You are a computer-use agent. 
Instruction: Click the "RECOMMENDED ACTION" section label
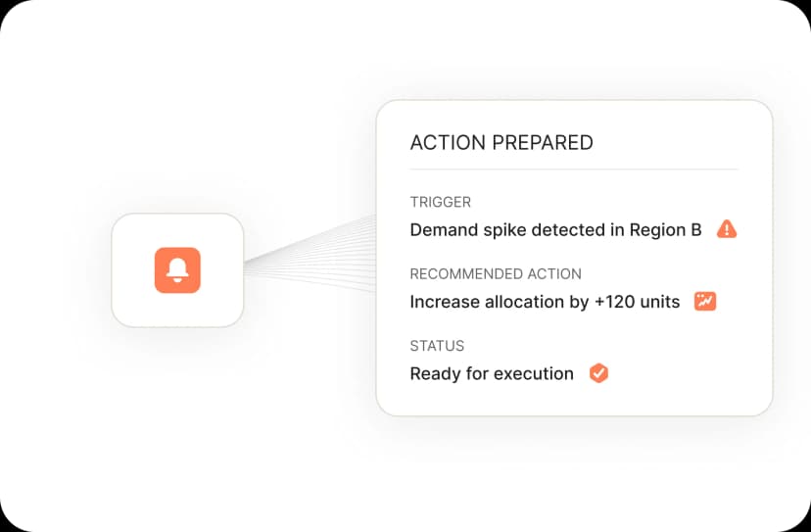(x=495, y=273)
